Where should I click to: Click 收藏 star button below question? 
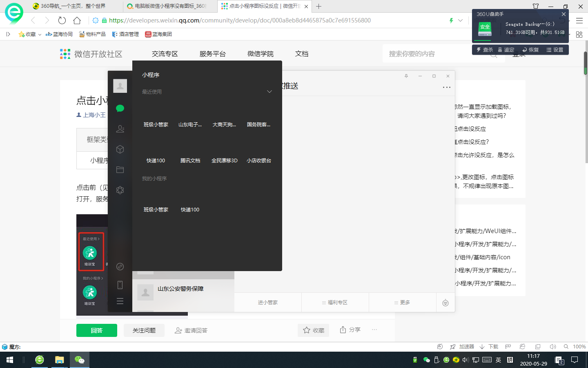coord(314,330)
